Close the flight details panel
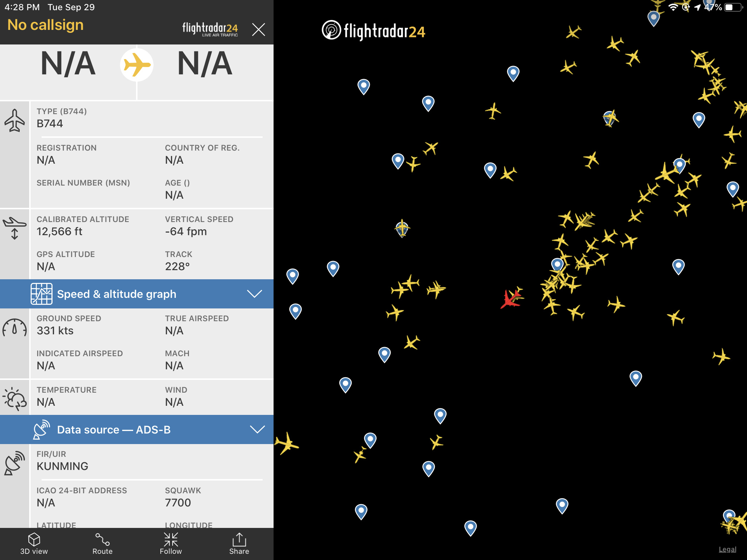The height and width of the screenshot is (560, 747). [x=258, y=30]
